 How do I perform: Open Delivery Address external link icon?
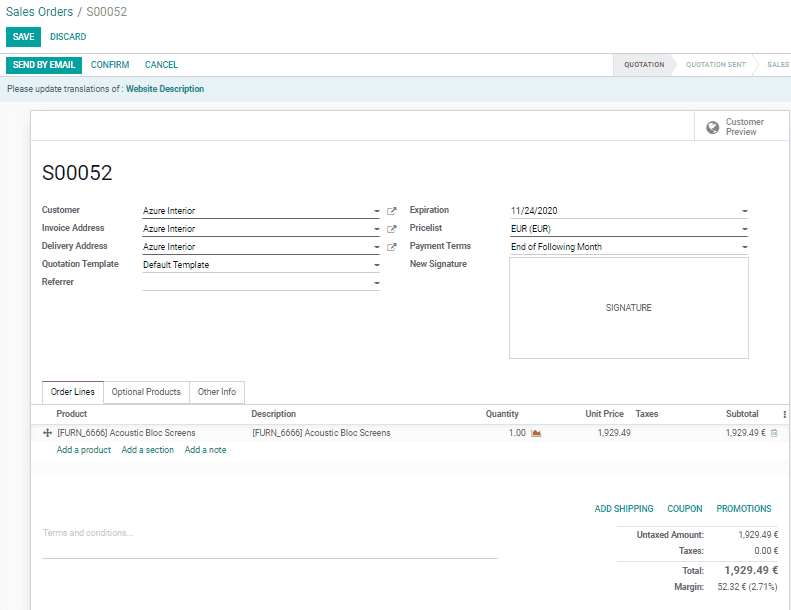click(391, 247)
